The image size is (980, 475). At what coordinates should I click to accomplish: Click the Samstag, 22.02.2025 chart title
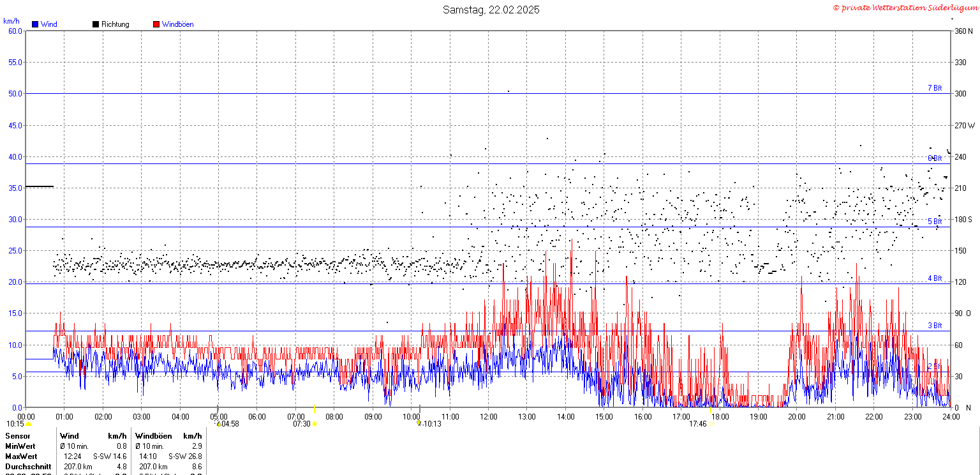491,10
